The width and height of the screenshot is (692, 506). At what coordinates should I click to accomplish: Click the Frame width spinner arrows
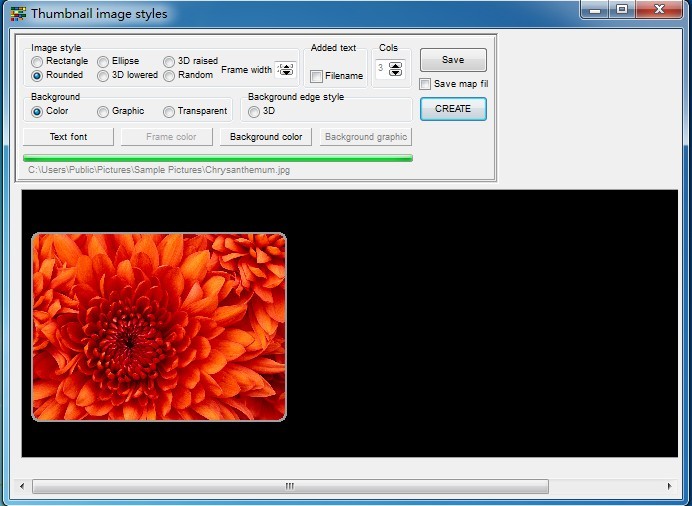pyautogui.click(x=287, y=70)
